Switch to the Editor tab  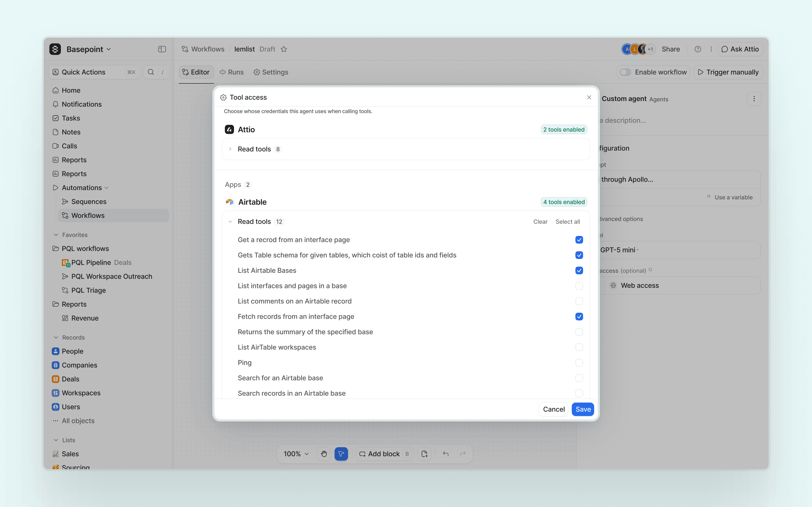[x=196, y=72]
